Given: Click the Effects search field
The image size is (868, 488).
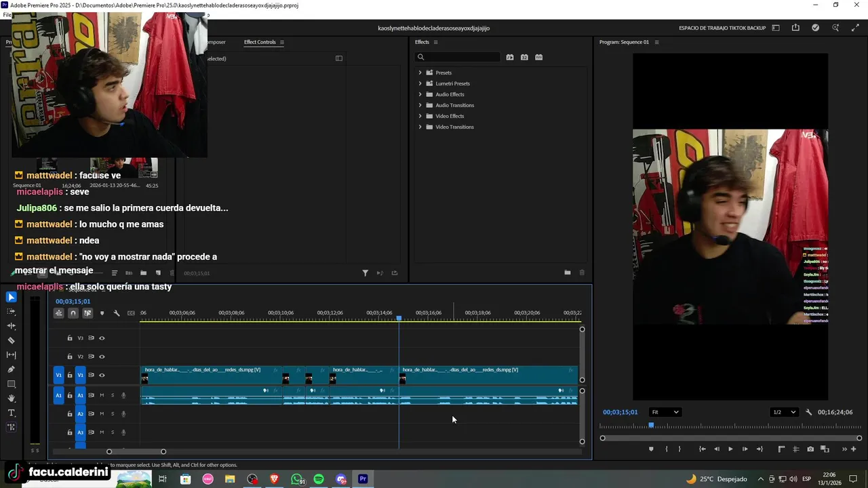Looking at the screenshot, I should (x=458, y=58).
